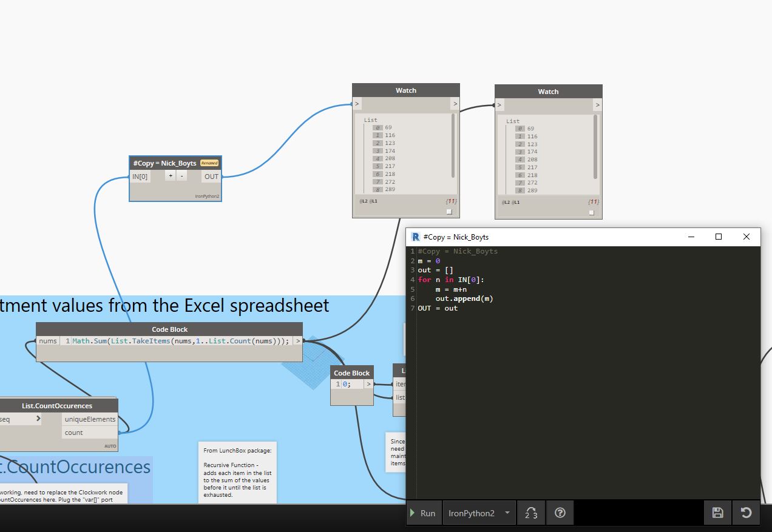Click the output chevron on the Math.Sum Code Block
Screen dimensions: 772x532
tap(298, 341)
